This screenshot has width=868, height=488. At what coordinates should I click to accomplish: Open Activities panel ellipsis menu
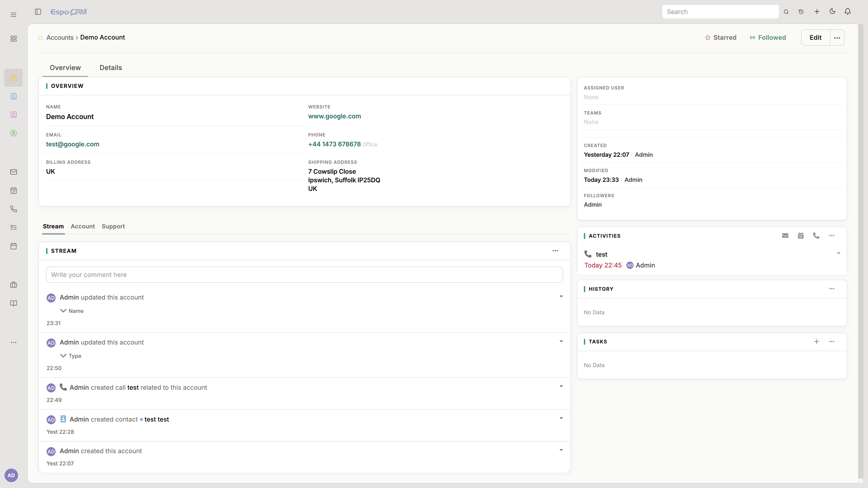click(x=832, y=236)
